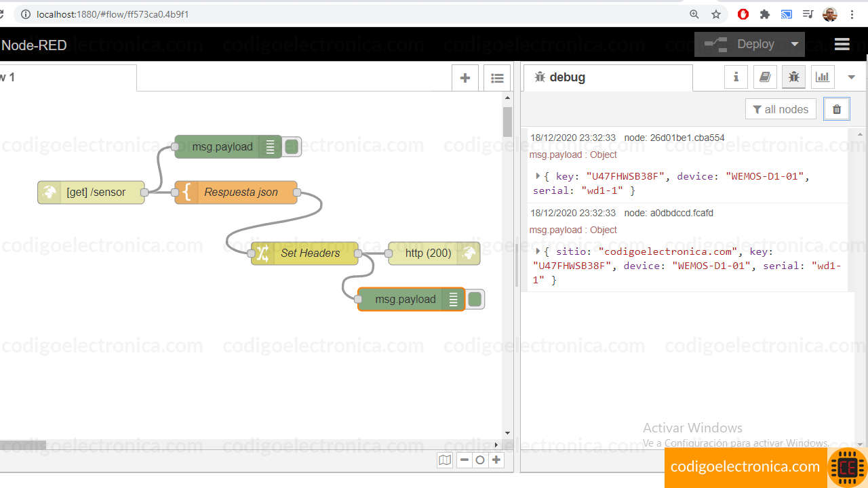The width and height of the screenshot is (868, 488).
Task: Switch to the debug sidebar tab
Action: pyautogui.click(x=608, y=77)
